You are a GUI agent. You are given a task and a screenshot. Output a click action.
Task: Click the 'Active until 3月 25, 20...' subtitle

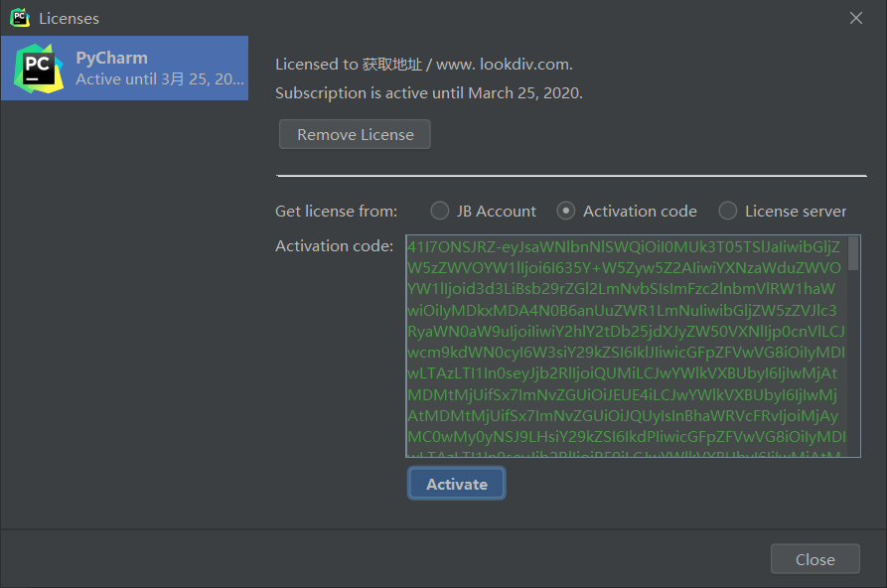coord(160,79)
